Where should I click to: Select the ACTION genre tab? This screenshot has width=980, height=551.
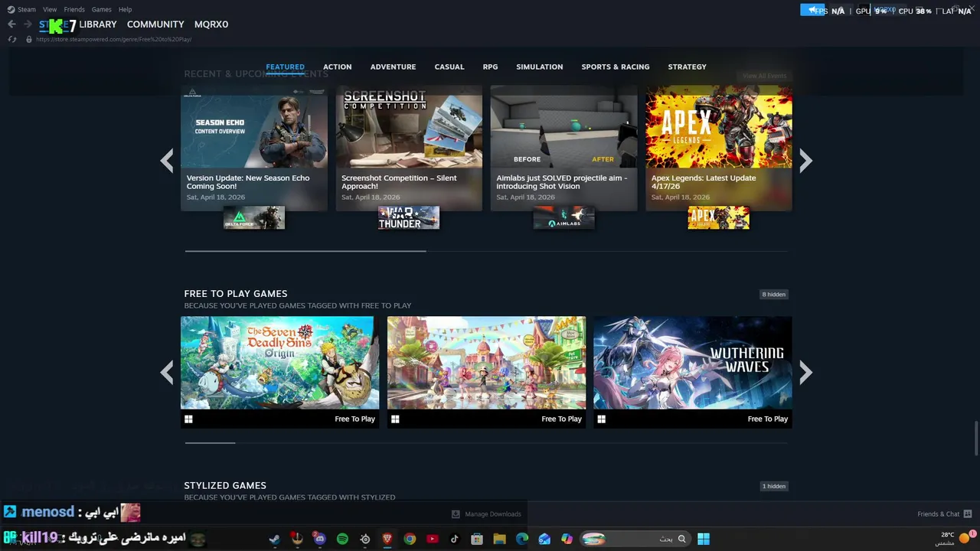pos(337,67)
